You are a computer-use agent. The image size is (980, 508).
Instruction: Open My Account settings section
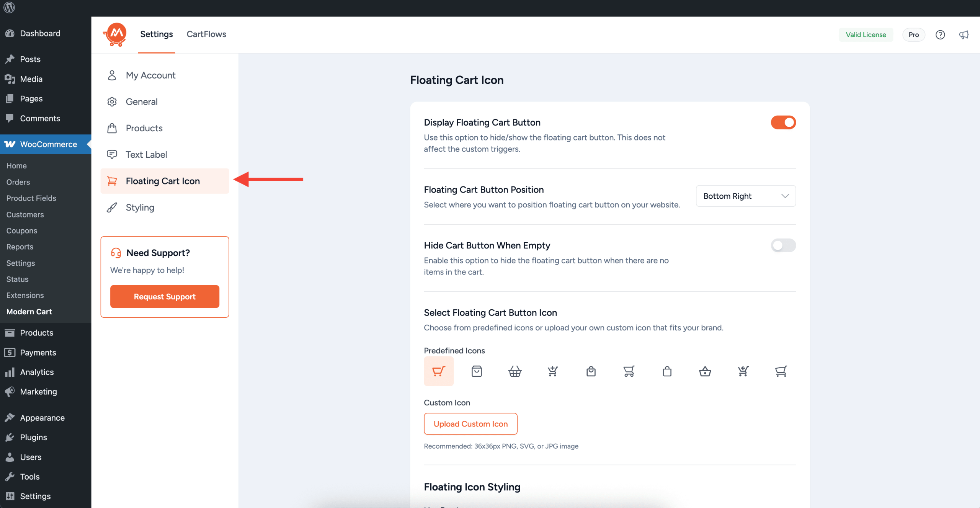165,75
